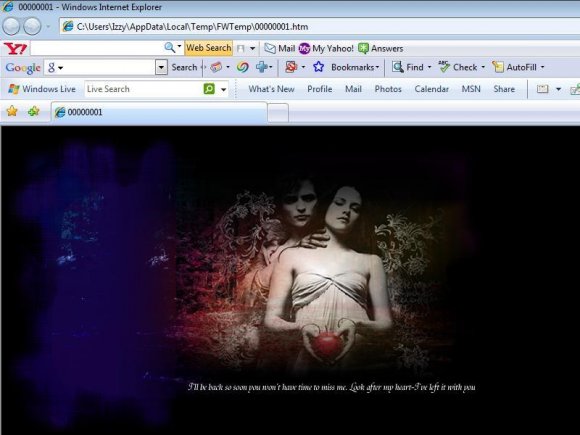Open Yahoo Answers green icon

364,48
